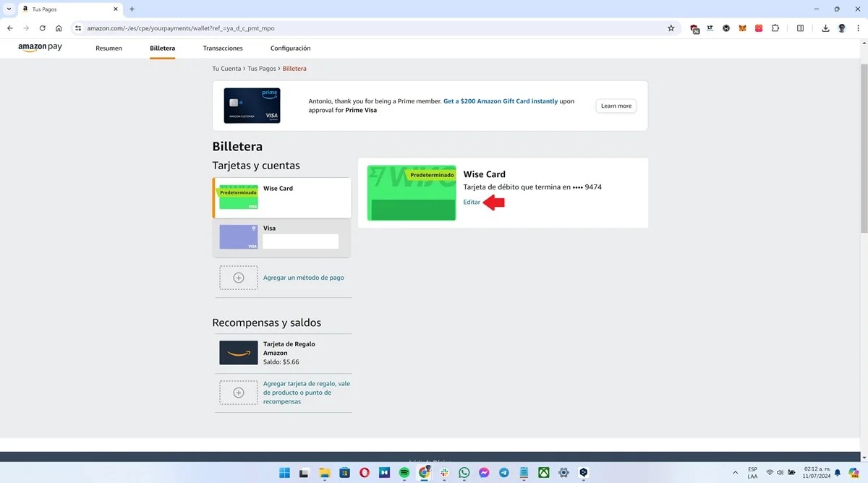Edit the Wise Card via Editar link
This screenshot has width=868, height=483.
point(471,202)
